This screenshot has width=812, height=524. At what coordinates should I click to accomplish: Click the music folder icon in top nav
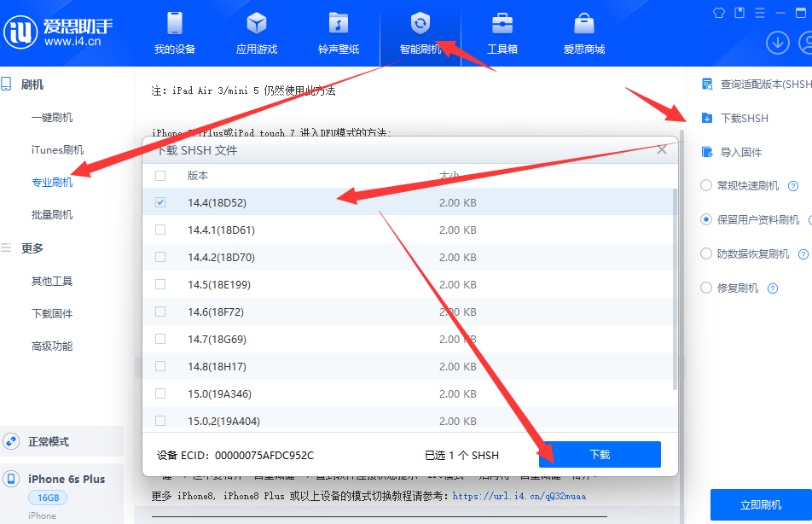338,23
